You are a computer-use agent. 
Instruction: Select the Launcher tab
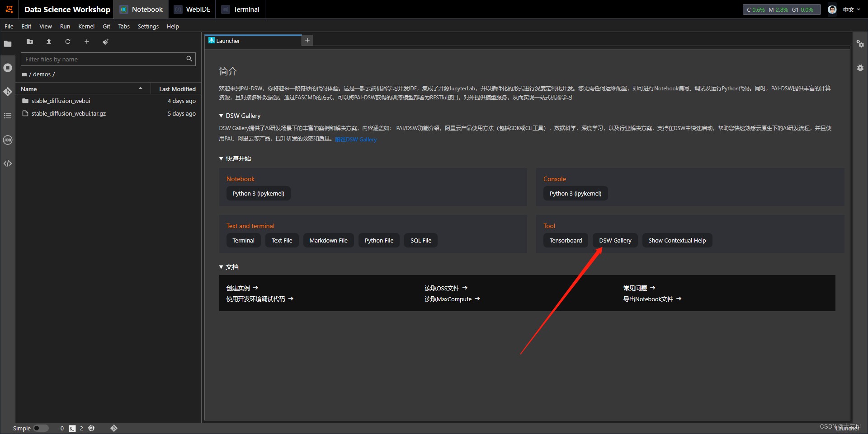tap(253, 41)
